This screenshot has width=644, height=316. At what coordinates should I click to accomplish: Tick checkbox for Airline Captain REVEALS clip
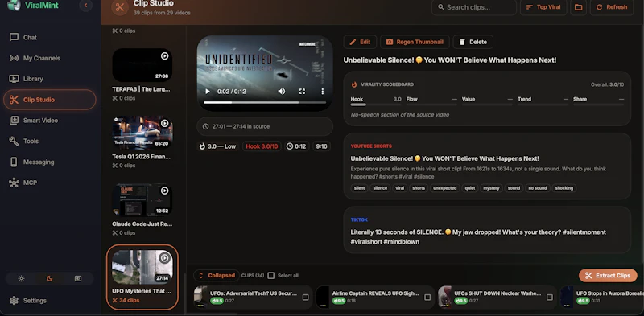(x=427, y=298)
